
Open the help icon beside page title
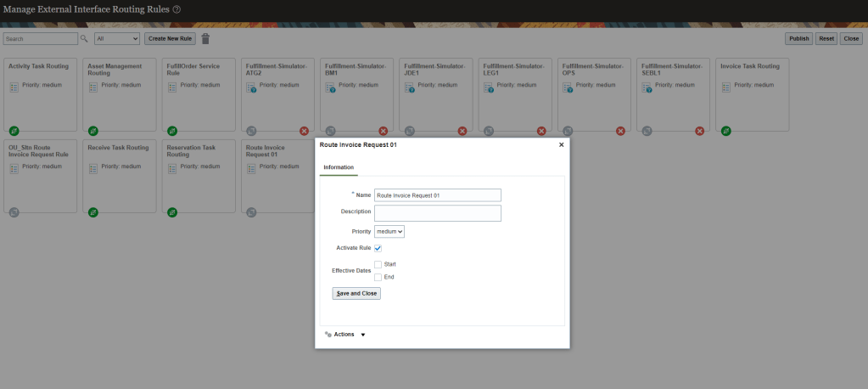176,8
